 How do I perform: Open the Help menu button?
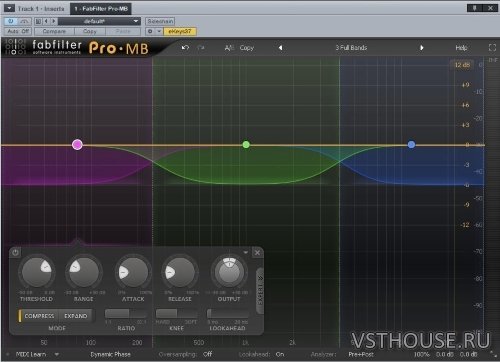click(461, 48)
